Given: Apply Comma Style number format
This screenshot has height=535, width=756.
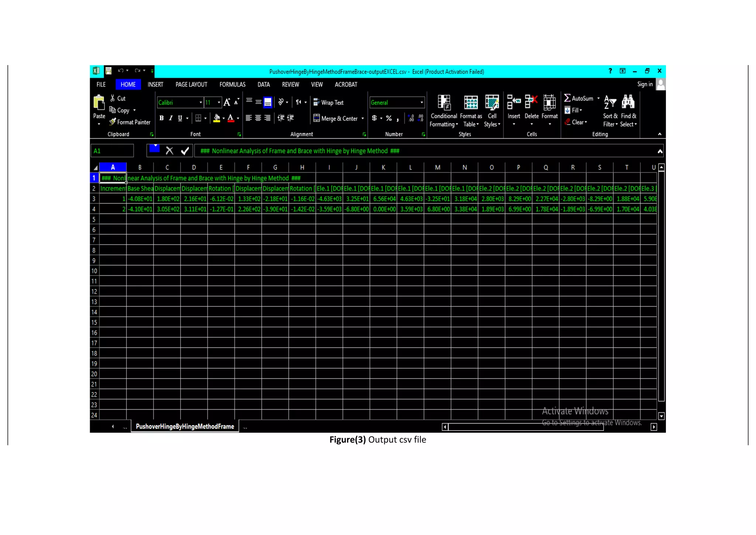Looking at the screenshot, I should 398,119.
